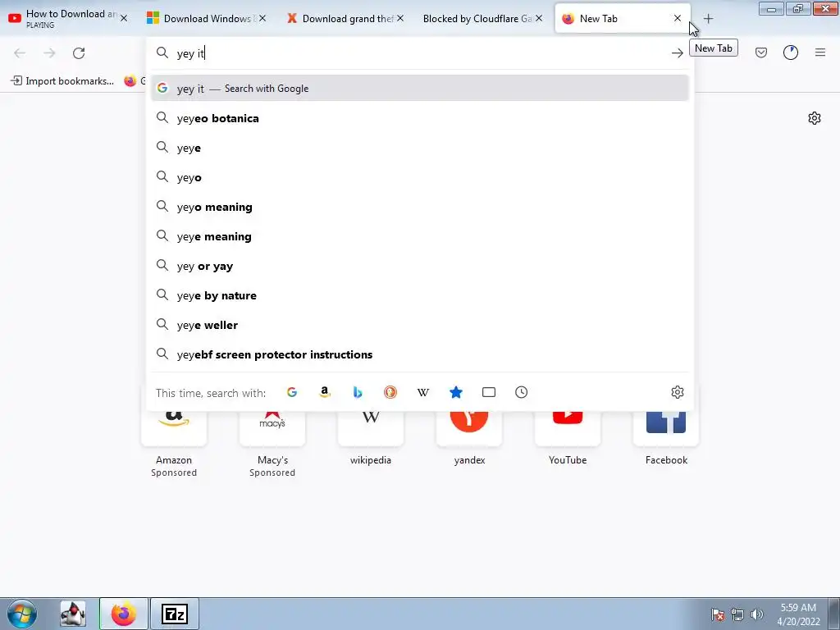Open the clock showing 5:59 AM
The width and height of the screenshot is (840, 630).
[798, 614]
